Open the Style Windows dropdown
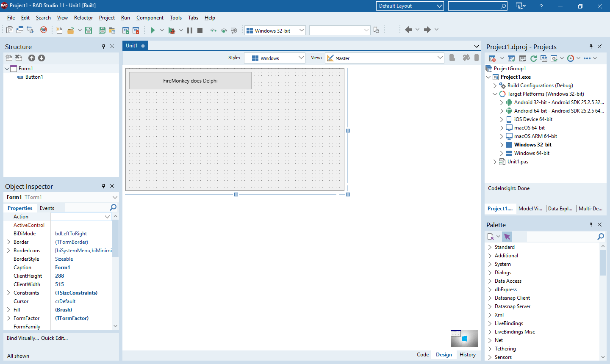Screen dimensions: 610x364 click(301, 58)
